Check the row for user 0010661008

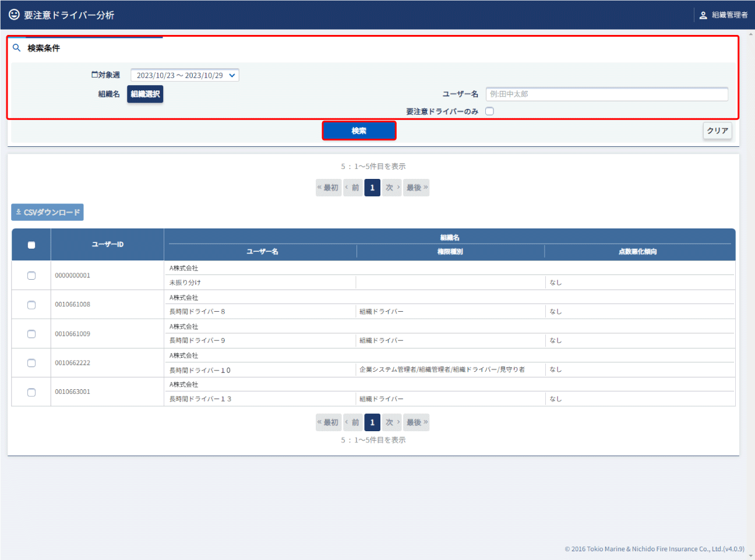31,305
